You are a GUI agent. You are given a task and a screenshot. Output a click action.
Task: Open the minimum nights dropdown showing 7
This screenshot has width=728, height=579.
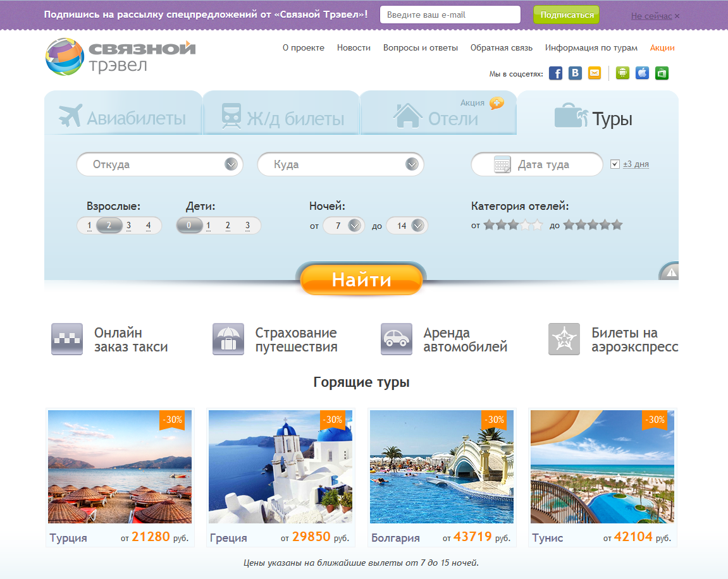coord(354,226)
